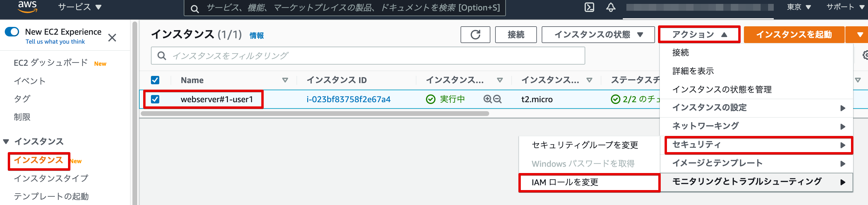The width and height of the screenshot is (868, 205).
Task: Open イベント in sidebar
Action: click(x=30, y=81)
